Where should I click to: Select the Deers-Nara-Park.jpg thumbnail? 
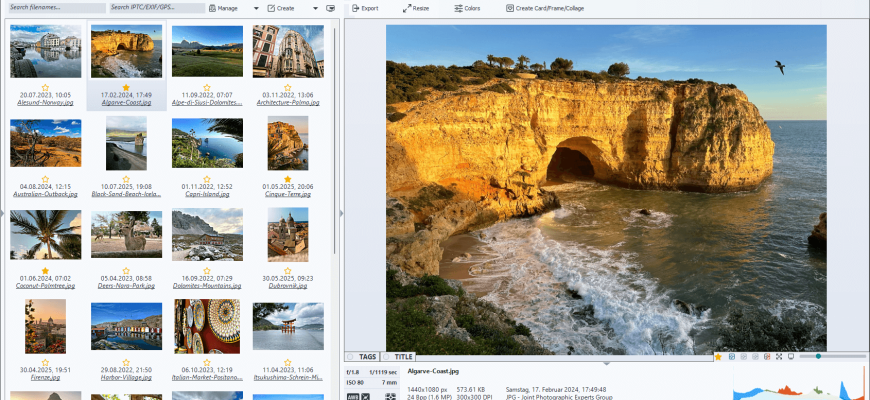(x=127, y=235)
